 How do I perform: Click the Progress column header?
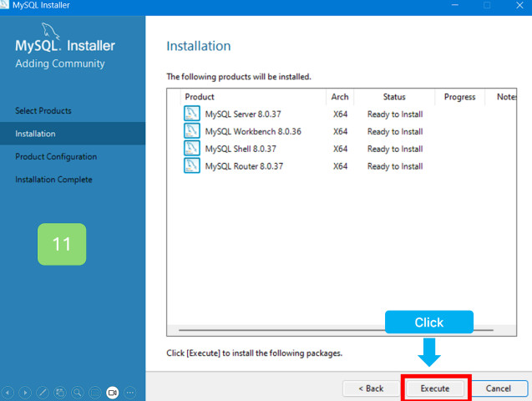(459, 97)
